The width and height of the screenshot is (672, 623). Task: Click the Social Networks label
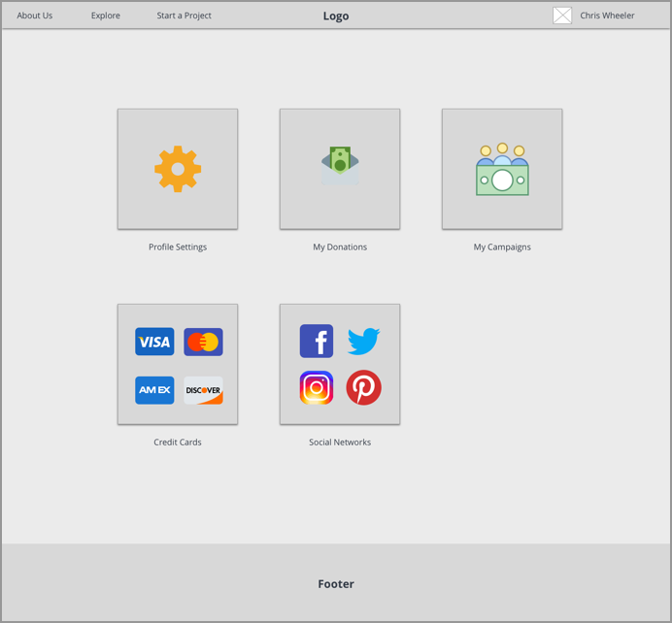(340, 442)
